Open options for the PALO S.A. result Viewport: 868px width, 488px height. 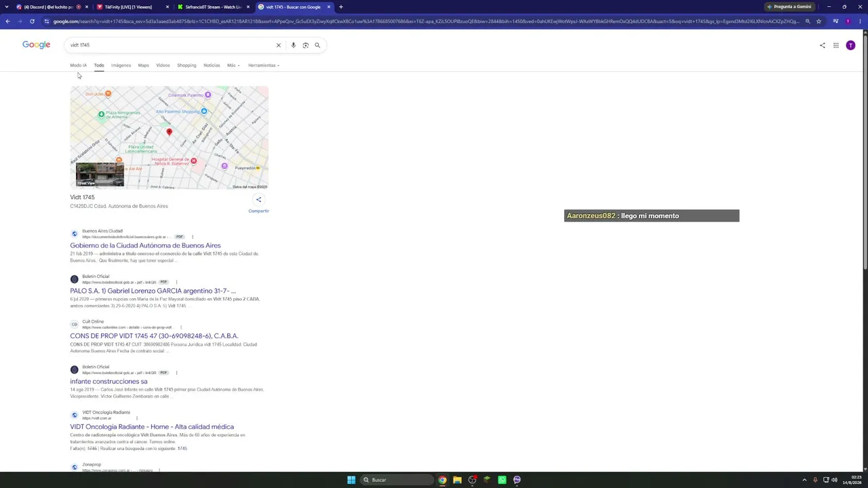point(176,282)
